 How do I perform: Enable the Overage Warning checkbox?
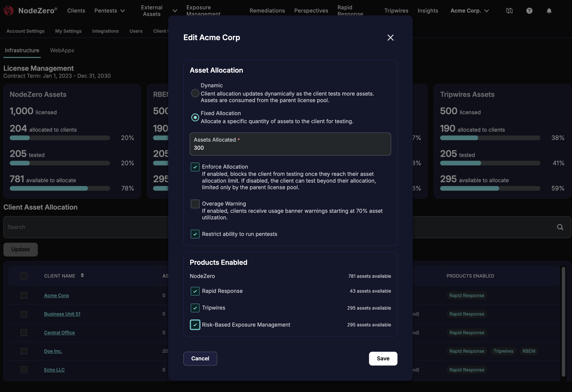tap(195, 204)
